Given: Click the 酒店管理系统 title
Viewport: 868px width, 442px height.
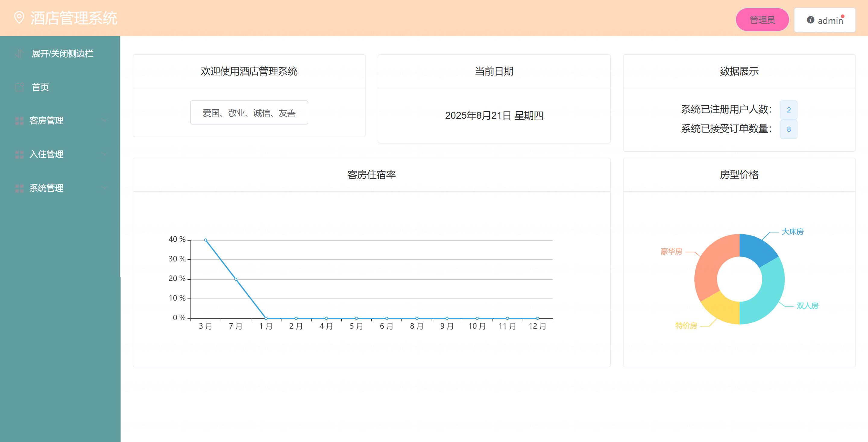Looking at the screenshot, I should pyautogui.click(x=74, y=18).
